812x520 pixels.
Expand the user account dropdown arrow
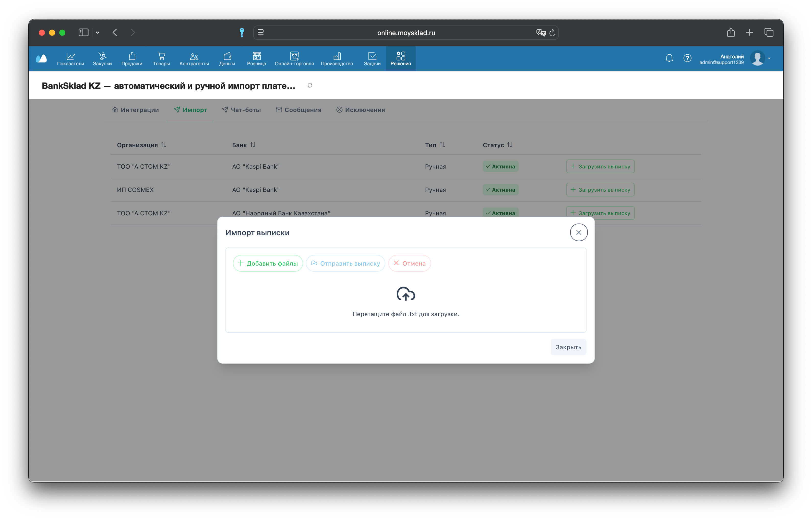769,58
